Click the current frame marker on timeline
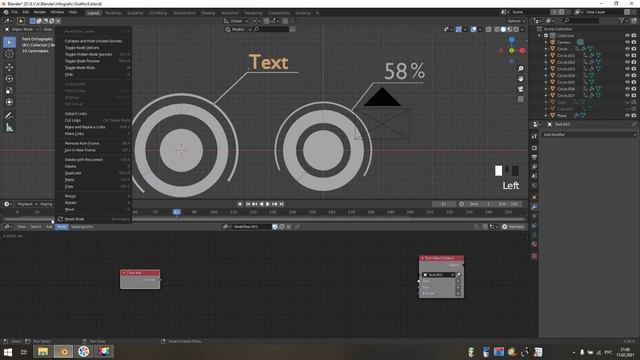Image resolution: width=640 pixels, height=360 pixels. click(176, 212)
